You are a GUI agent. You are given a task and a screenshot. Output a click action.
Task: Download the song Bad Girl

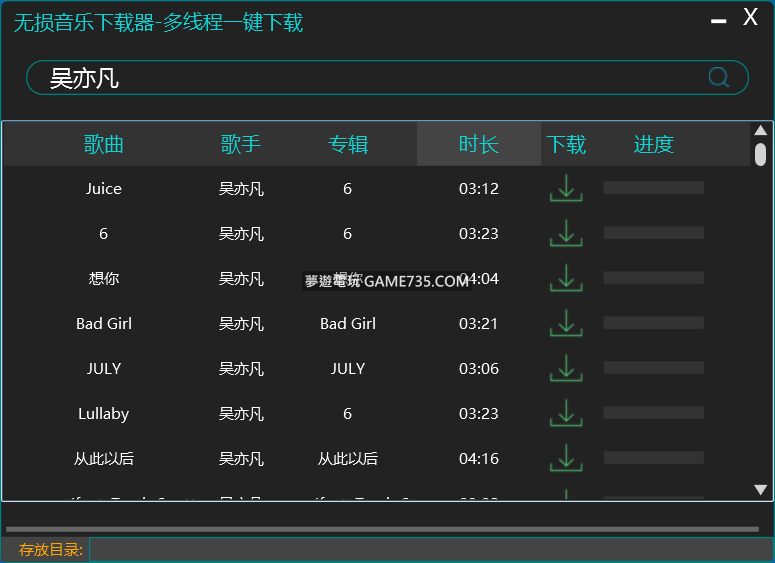point(566,323)
